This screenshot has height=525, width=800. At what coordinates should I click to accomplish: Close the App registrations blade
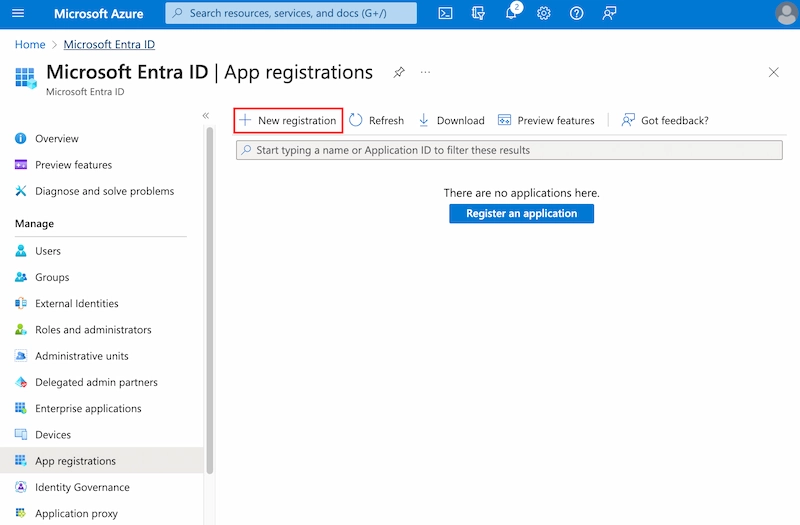pyautogui.click(x=773, y=73)
